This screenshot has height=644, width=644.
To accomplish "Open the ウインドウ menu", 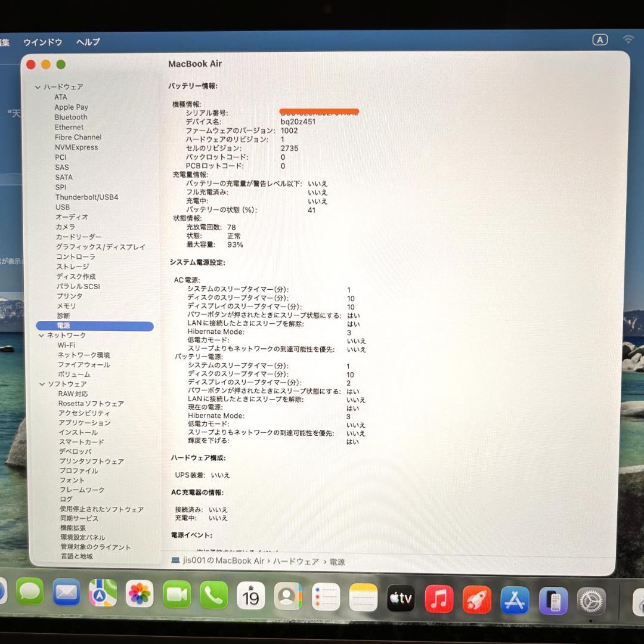I will (x=42, y=42).
